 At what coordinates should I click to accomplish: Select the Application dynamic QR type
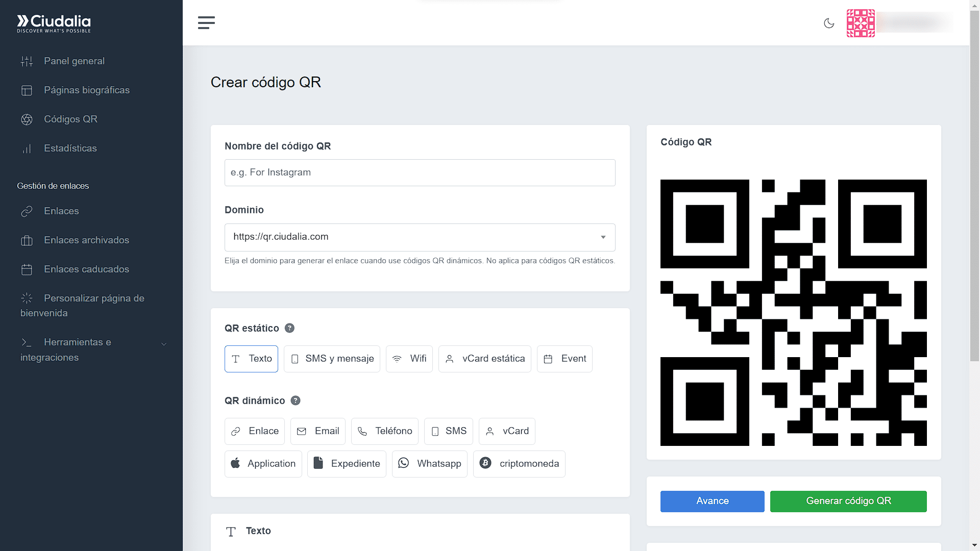pyautogui.click(x=263, y=464)
